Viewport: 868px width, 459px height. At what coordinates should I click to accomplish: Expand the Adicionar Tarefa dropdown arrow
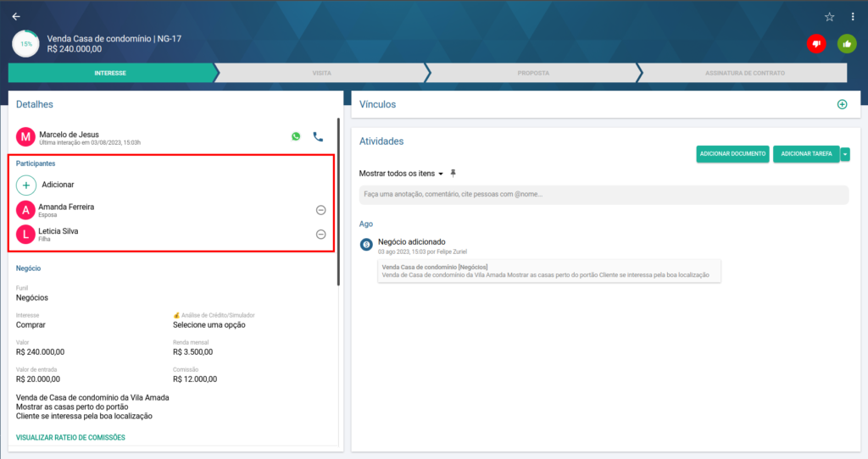(x=845, y=154)
